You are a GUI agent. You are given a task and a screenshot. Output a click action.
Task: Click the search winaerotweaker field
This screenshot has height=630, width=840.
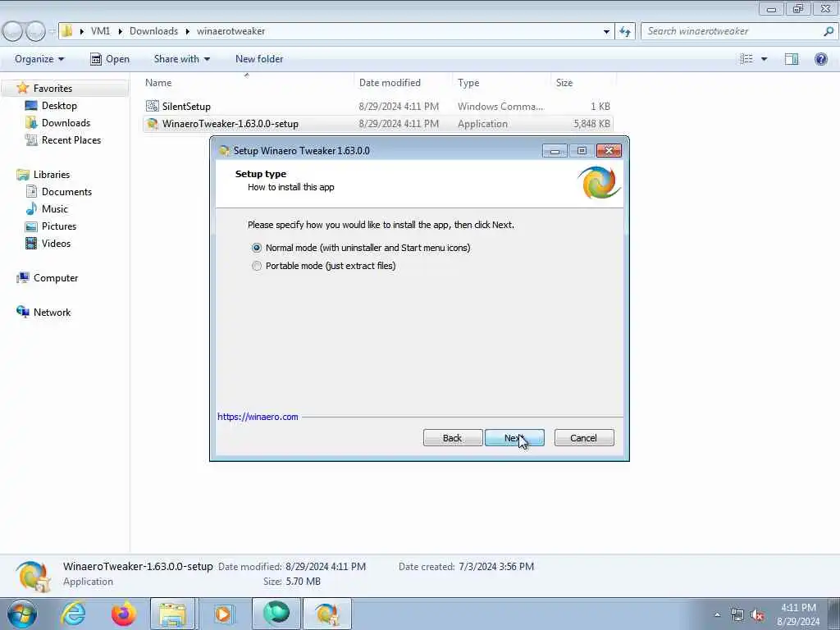pos(731,31)
